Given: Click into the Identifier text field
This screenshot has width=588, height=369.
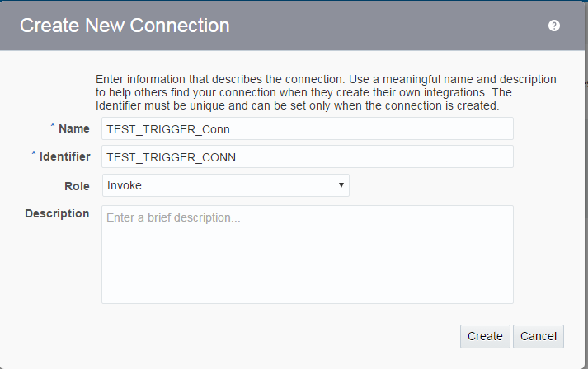Looking at the screenshot, I should 307,157.
